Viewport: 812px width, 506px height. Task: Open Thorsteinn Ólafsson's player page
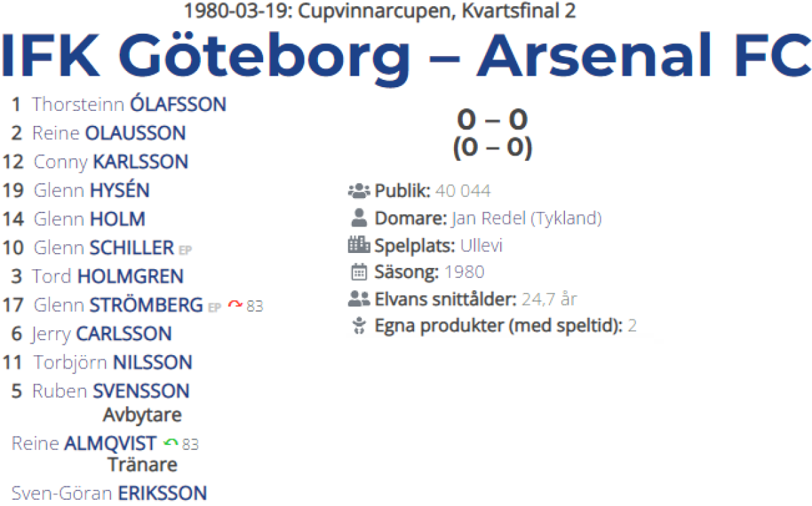(x=129, y=105)
